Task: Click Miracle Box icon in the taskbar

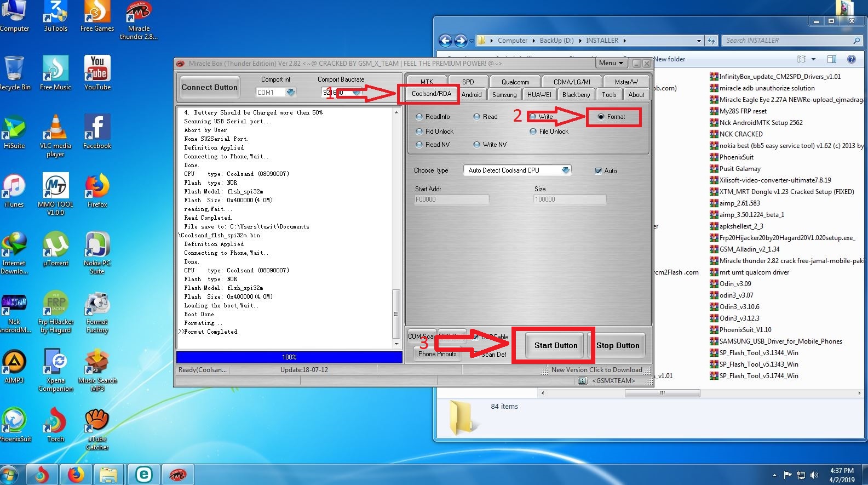Action: click(x=177, y=475)
